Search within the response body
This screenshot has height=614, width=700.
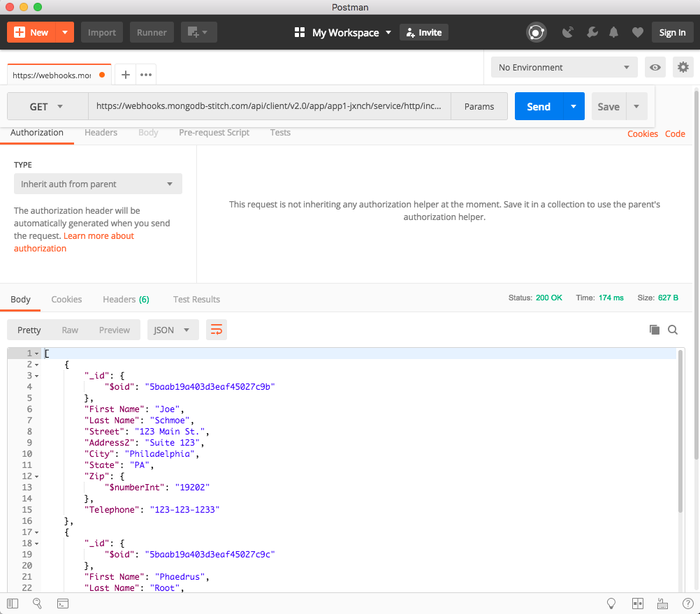tap(673, 330)
